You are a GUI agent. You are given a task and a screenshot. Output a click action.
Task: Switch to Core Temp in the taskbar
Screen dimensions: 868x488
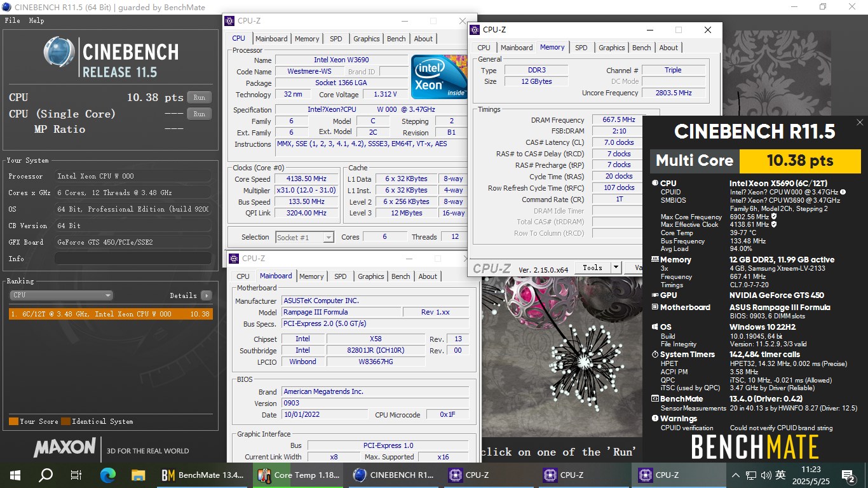(298, 475)
